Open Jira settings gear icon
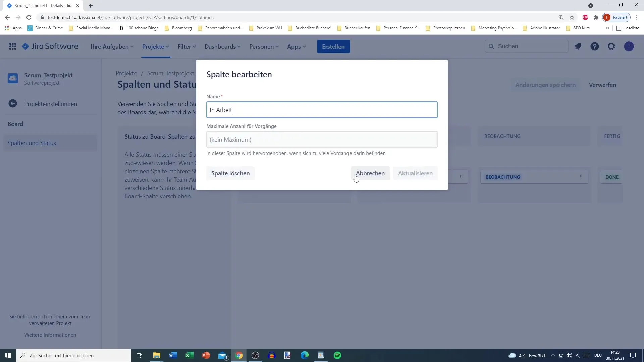644x362 pixels. (x=611, y=46)
